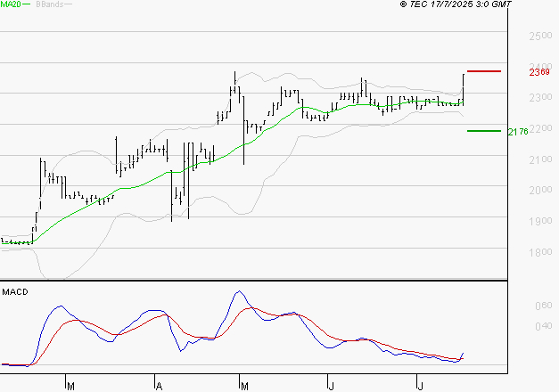Click the 1900 price axis label

point(540,221)
